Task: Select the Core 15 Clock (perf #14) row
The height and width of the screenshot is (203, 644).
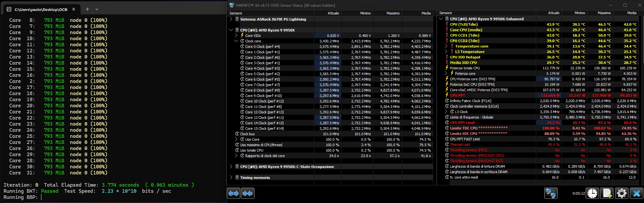Action: pyautogui.click(x=330, y=128)
